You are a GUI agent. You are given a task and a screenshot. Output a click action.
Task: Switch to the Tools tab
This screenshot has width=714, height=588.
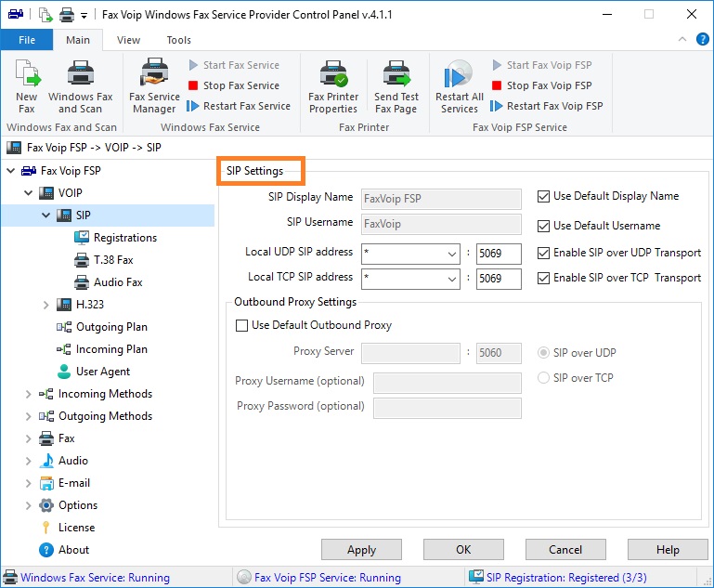179,40
